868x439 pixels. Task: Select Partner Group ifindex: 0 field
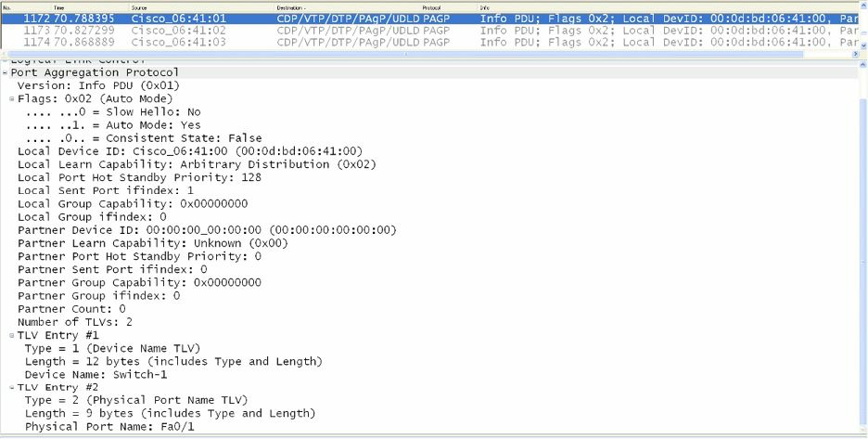pyautogui.click(x=98, y=296)
